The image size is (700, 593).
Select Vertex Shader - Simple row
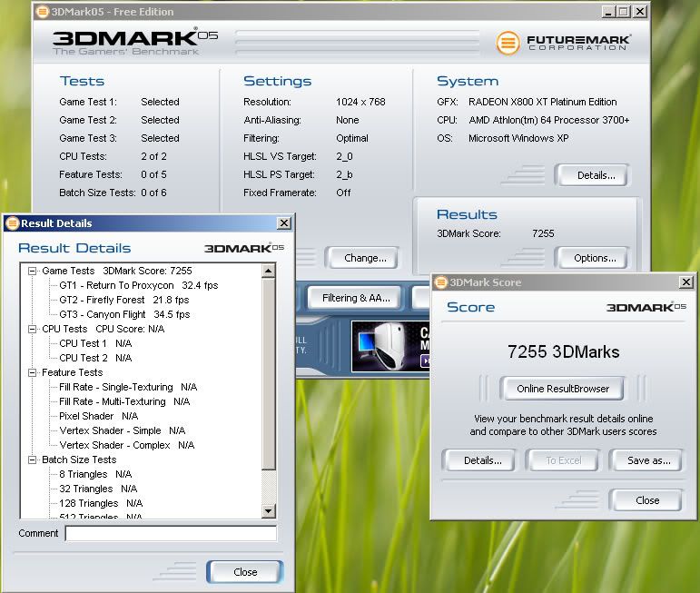[x=123, y=430]
